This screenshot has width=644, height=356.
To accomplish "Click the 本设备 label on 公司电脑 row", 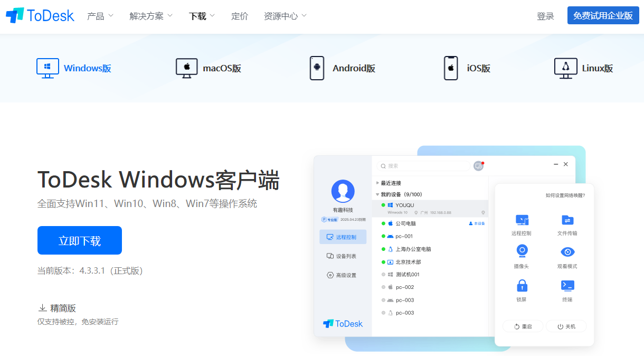I will 477,223.
